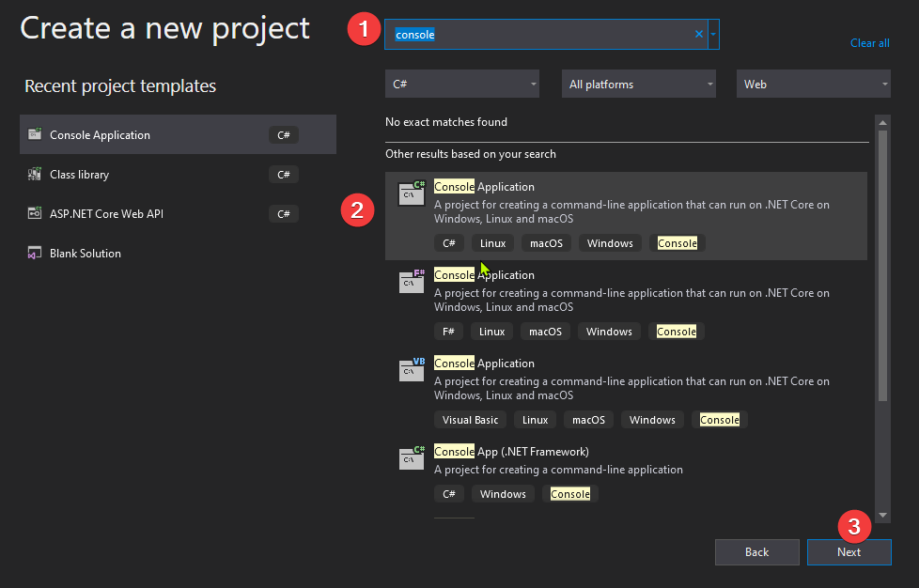Click C# tag on Class library row
This screenshot has height=588, width=919.
point(284,174)
